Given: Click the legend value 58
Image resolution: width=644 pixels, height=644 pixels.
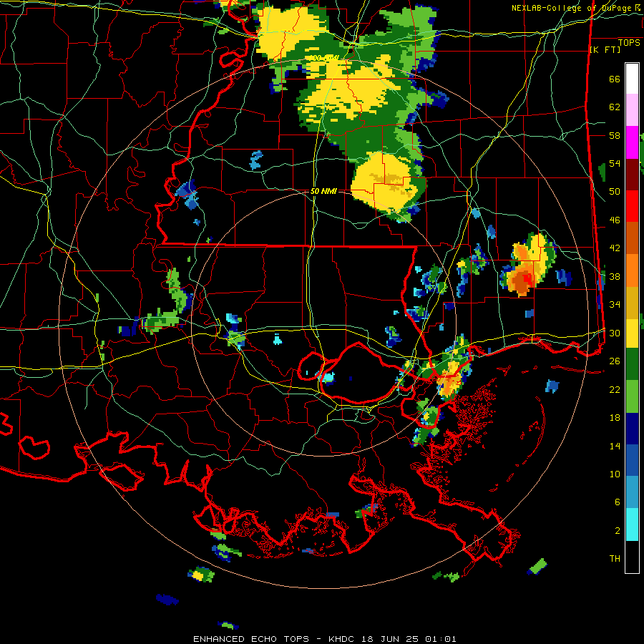Looking at the screenshot, I should [615, 135].
